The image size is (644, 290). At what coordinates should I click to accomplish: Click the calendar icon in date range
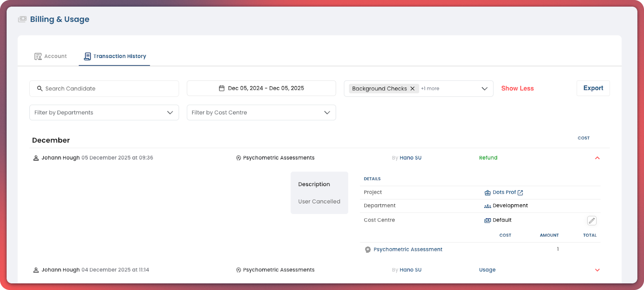[x=221, y=88]
